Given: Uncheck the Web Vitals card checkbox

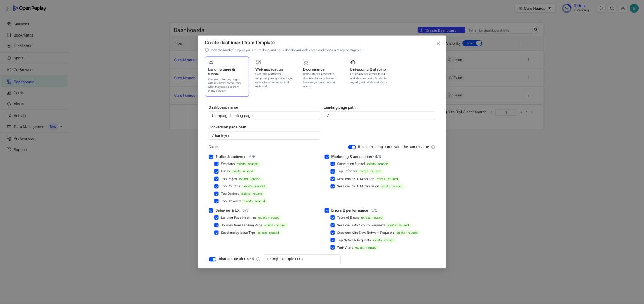Looking at the screenshot, I should click(333, 248).
